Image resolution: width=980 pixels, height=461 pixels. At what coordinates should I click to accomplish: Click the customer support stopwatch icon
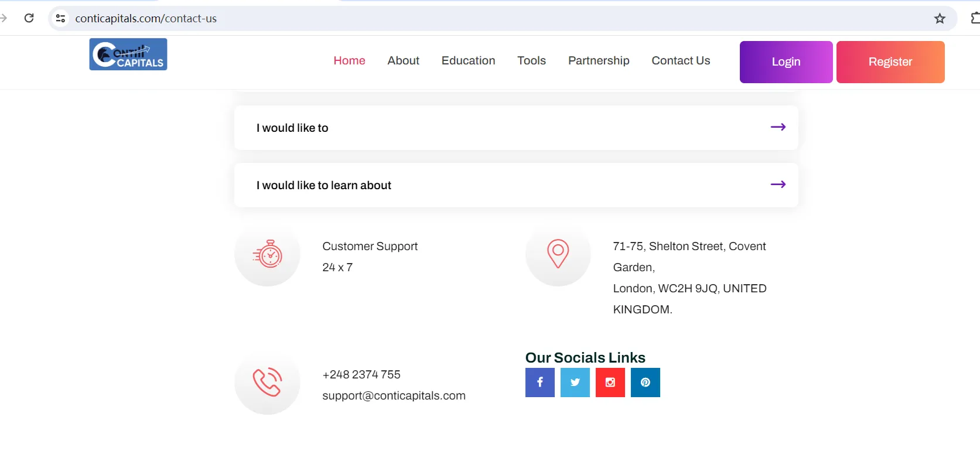point(268,254)
